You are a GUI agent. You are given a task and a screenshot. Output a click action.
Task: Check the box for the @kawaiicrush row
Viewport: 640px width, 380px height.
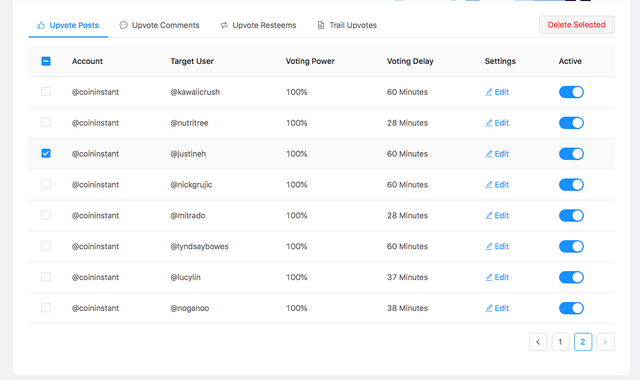coord(46,91)
